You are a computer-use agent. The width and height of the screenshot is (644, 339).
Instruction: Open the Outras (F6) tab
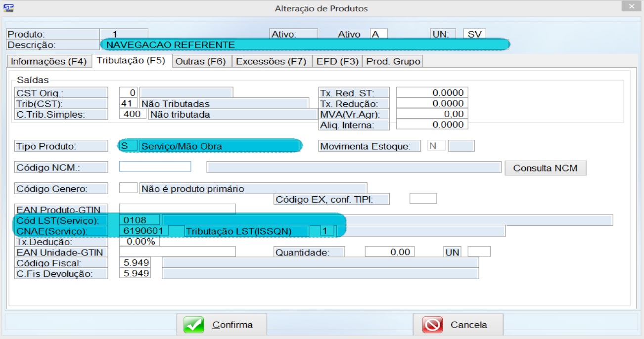coord(200,61)
